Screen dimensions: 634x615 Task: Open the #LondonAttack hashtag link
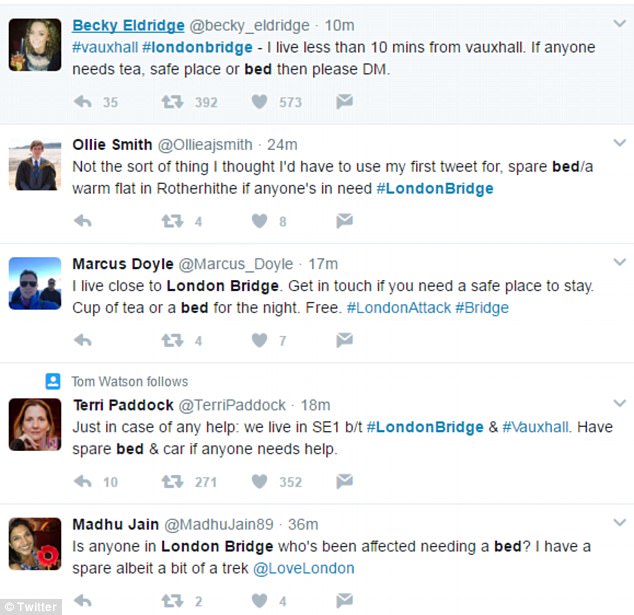coord(398,308)
